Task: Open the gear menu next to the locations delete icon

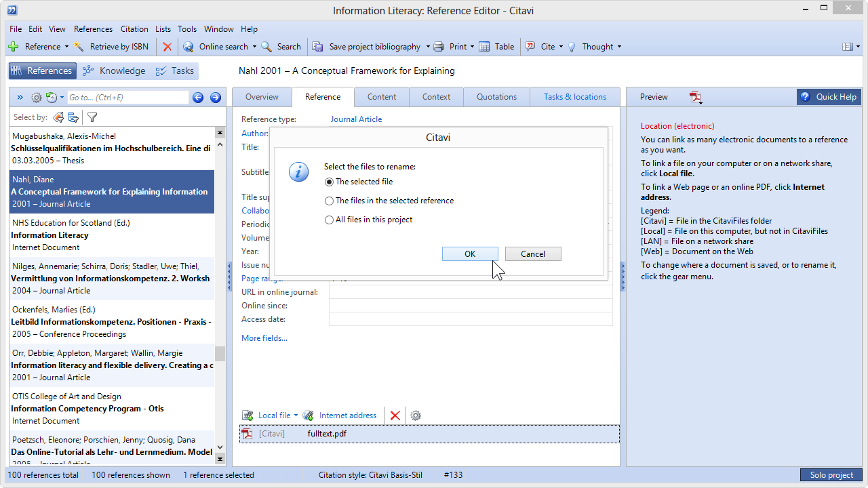Action: click(416, 415)
